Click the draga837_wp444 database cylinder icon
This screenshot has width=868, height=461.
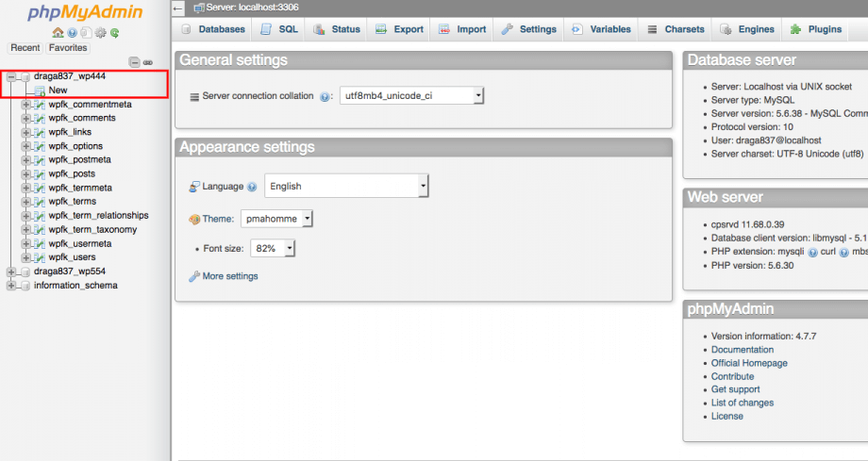25,76
